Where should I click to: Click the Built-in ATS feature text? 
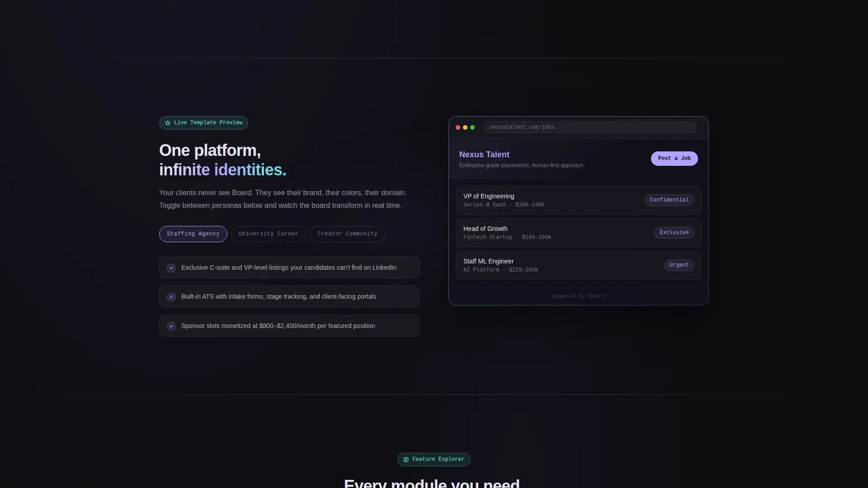pos(278,297)
